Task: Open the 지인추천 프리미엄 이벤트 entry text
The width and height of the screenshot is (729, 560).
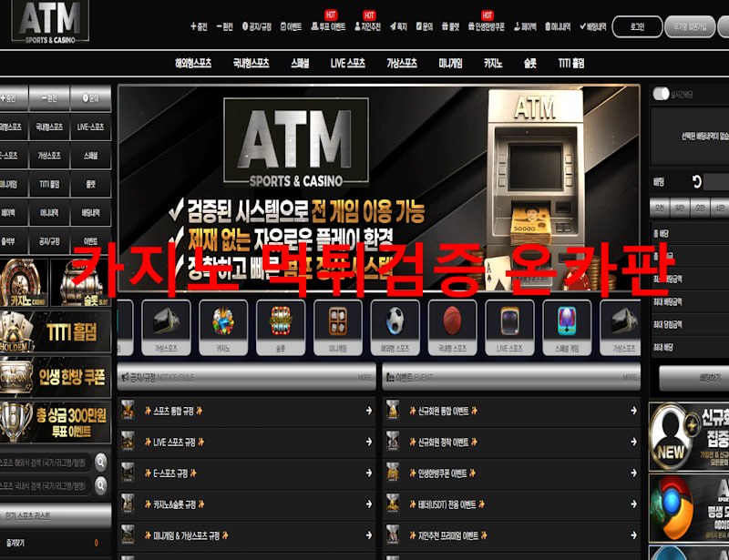Action: (x=448, y=535)
